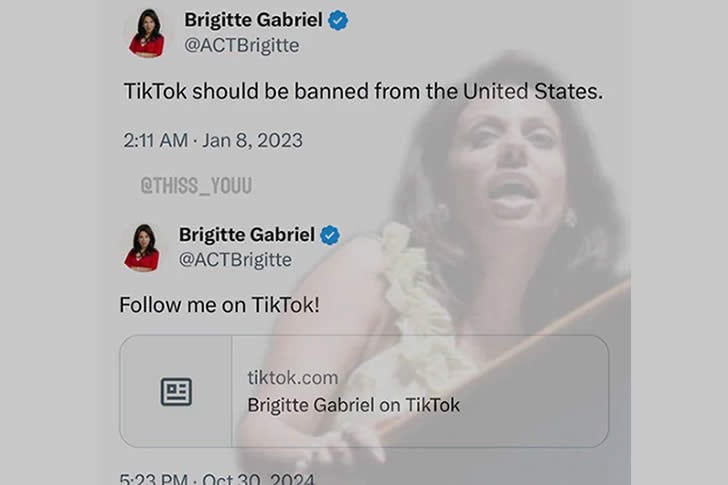The height and width of the screenshot is (485, 728).
Task: Open the Brigitte Gabriel on TikTok card title
Action: [353, 405]
